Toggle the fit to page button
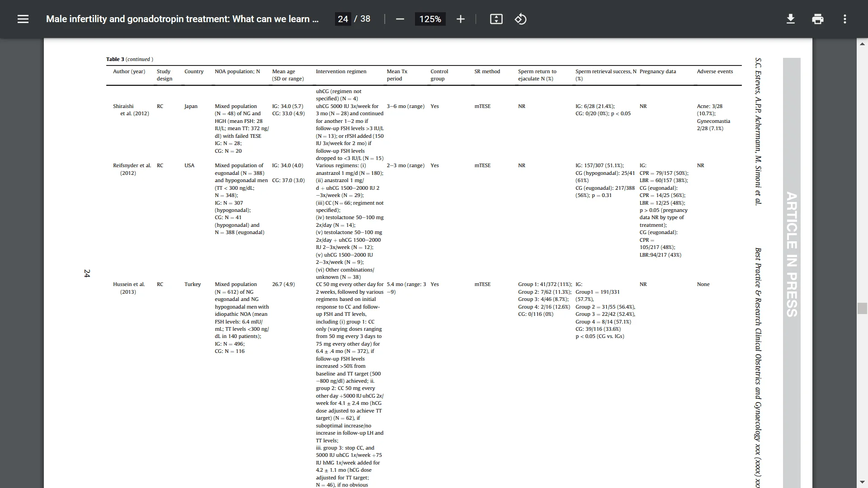 [x=496, y=19]
